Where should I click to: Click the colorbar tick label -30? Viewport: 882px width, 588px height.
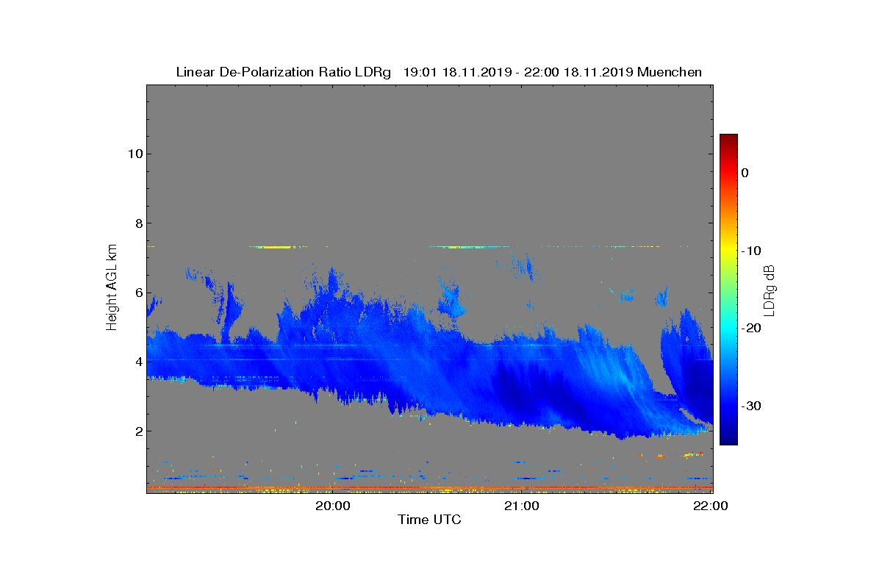(x=750, y=406)
